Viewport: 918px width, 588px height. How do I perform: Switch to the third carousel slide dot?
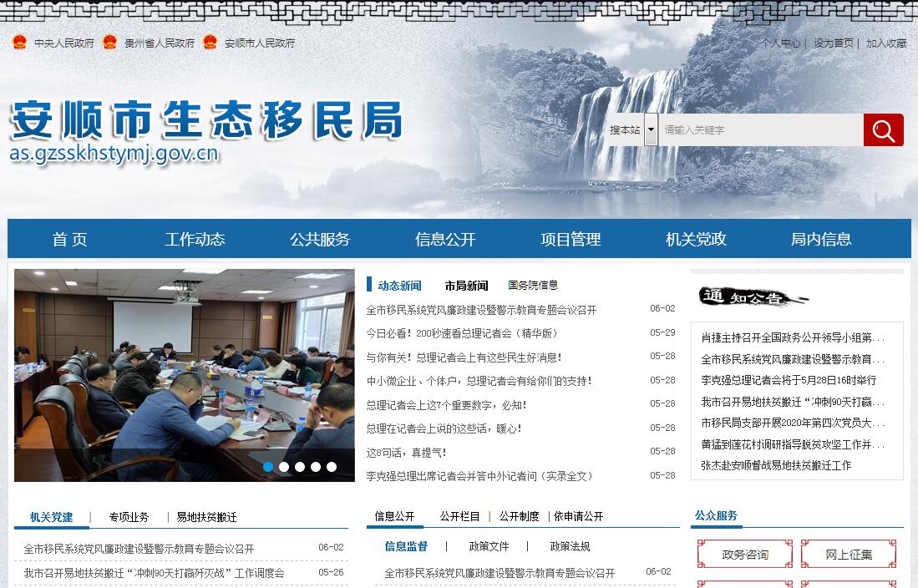click(300, 467)
